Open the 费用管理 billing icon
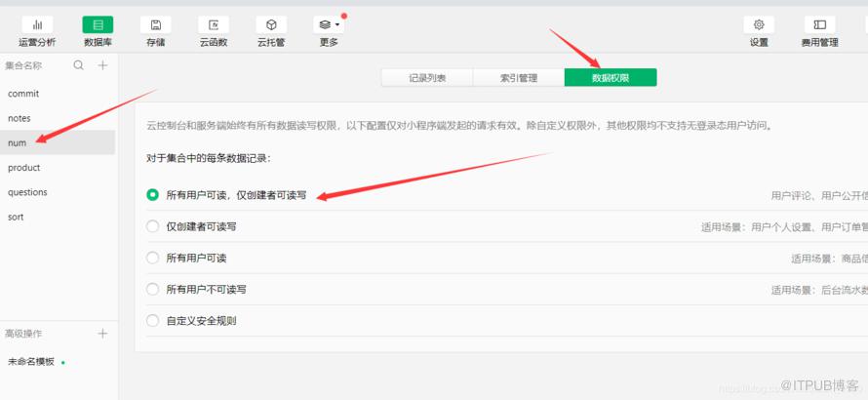The height and width of the screenshot is (400, 868). coord(820,25)
